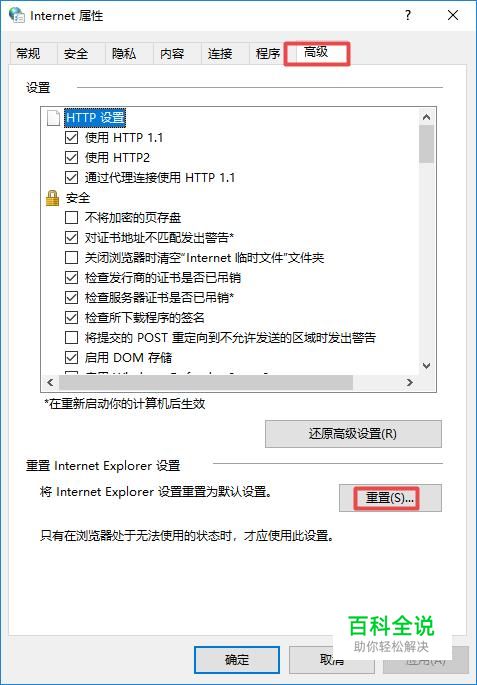Collapse the HTTP 设置 tree group

pos(95,118)
